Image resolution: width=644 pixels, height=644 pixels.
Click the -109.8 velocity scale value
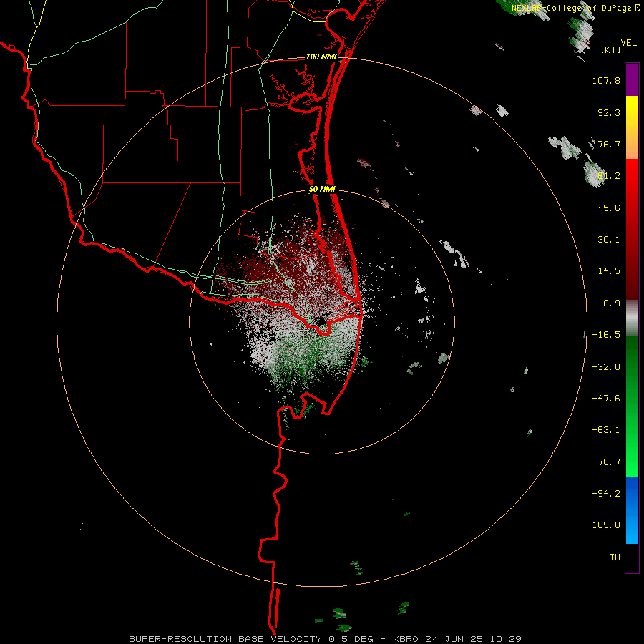pos(603,525)
